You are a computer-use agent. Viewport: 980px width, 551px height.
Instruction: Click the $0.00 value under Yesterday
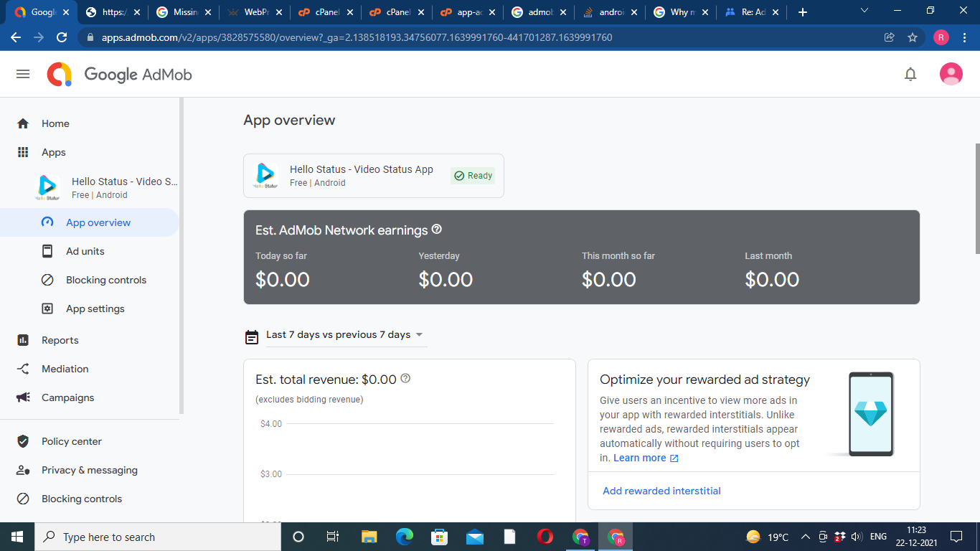[446, 279]
